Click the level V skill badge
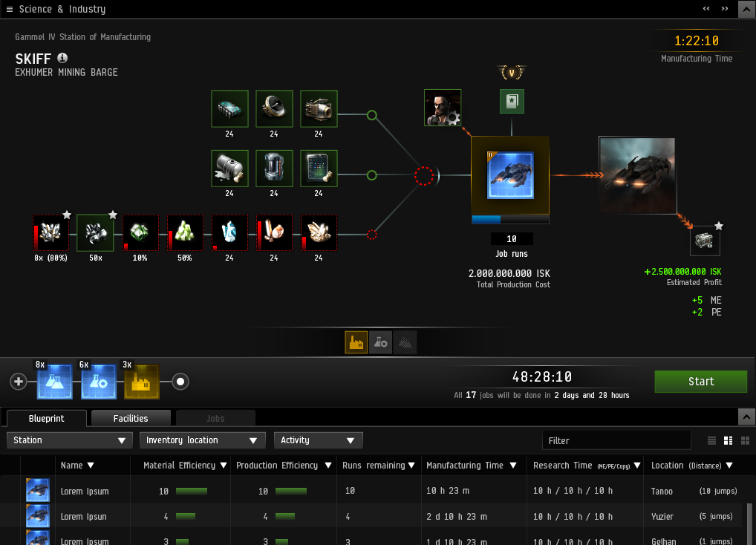 point(512,73)
